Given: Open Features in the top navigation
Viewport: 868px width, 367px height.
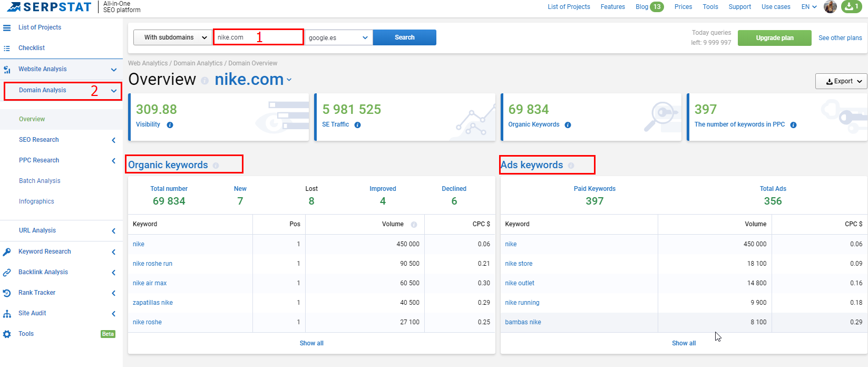Looking at the screenshot, I should tap(613, 7).
